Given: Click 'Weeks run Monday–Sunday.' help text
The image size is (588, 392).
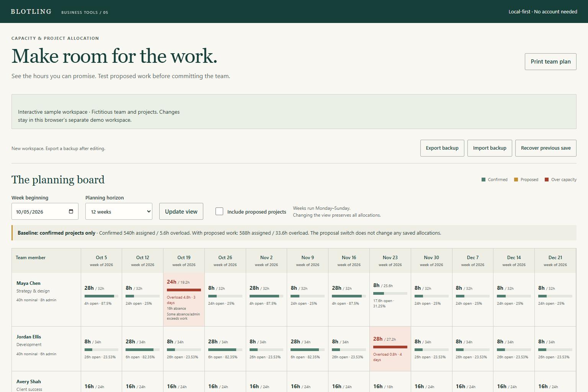Looking at the screenshot, I should click(322, 208).
